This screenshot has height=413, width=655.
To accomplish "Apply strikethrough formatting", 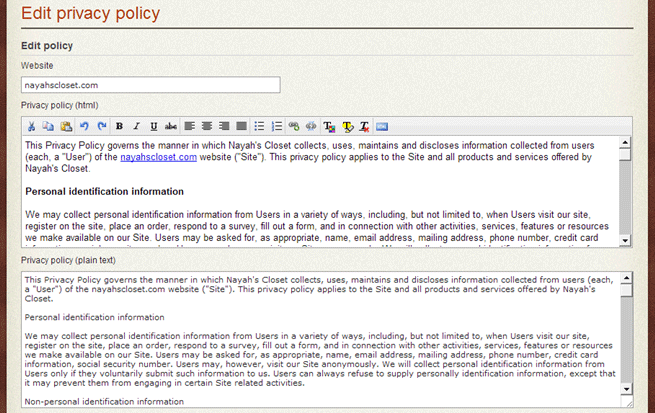I will pos(170,126).
